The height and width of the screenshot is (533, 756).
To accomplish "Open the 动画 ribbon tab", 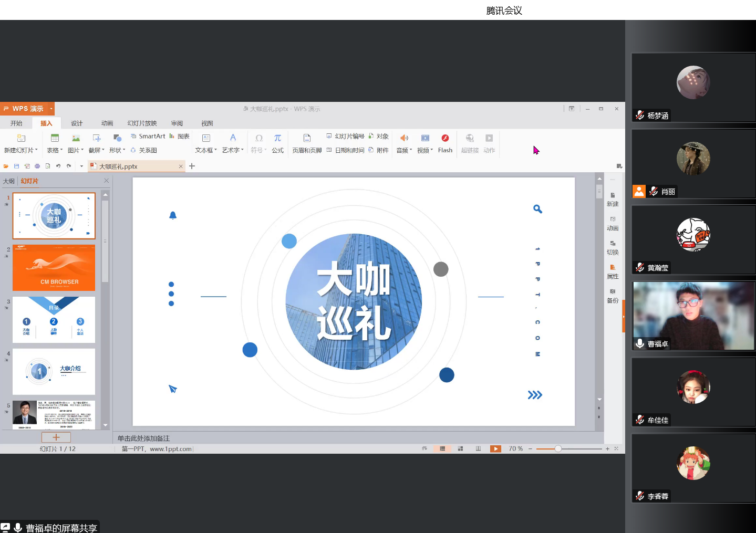I will [107, 123].
